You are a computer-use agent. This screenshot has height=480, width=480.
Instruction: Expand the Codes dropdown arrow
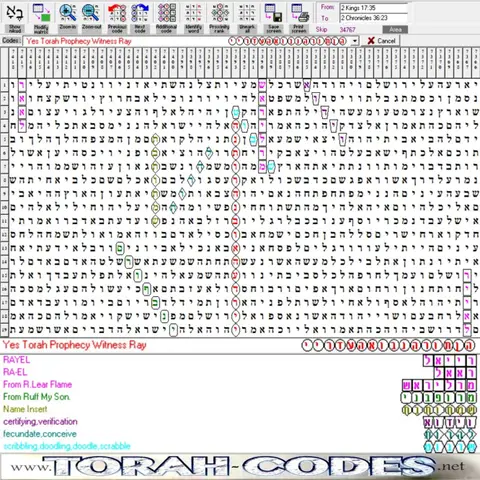point(355,41)
